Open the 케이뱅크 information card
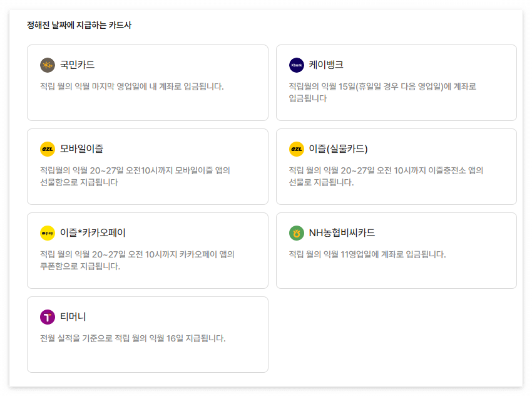 (397, 82)
